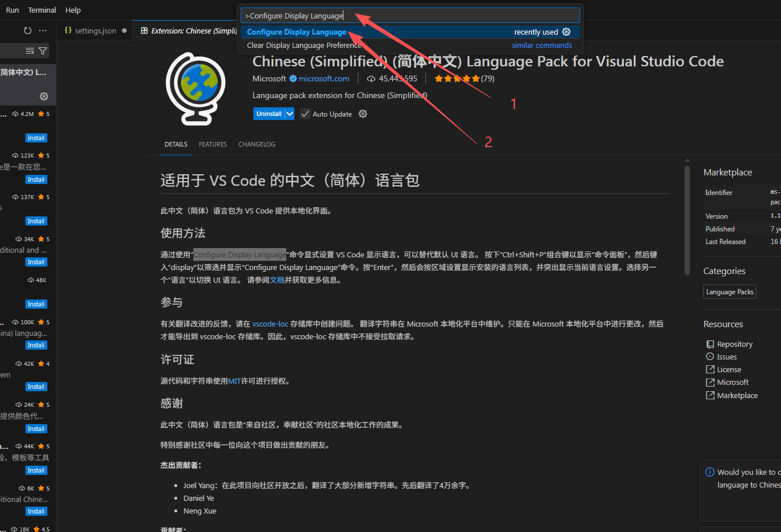
Task: Click the five-star rating in extension header
Action: click(457, 78)
